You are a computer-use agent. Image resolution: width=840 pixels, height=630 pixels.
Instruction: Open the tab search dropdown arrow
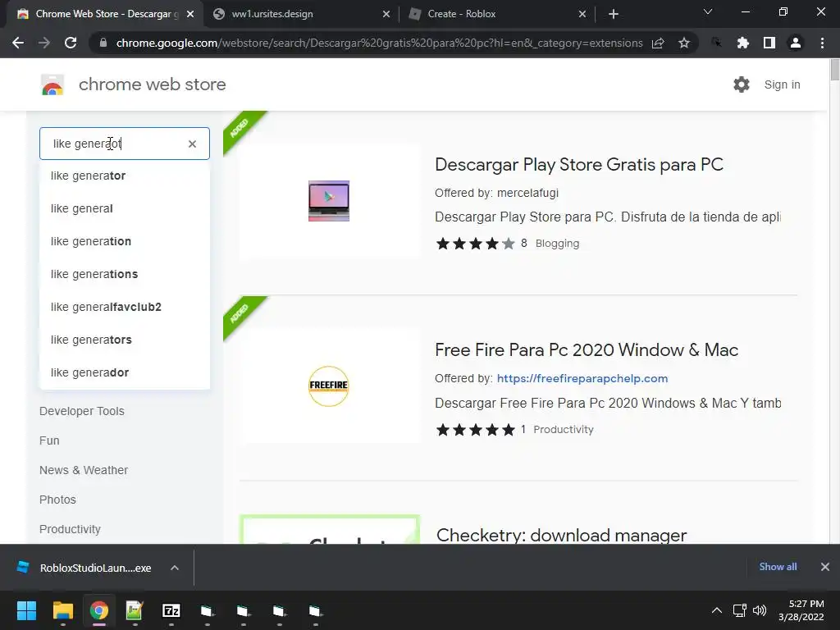point(708,11)
